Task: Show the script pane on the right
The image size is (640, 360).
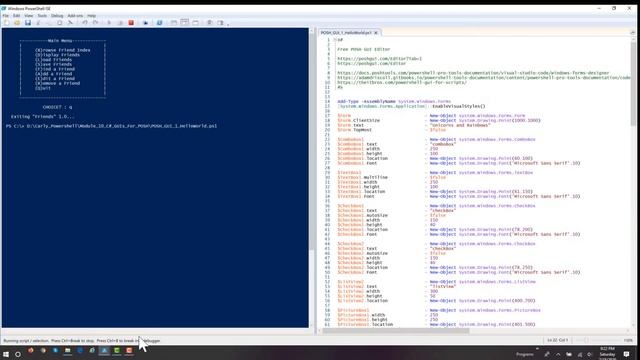Action: (x=184, y=22)
